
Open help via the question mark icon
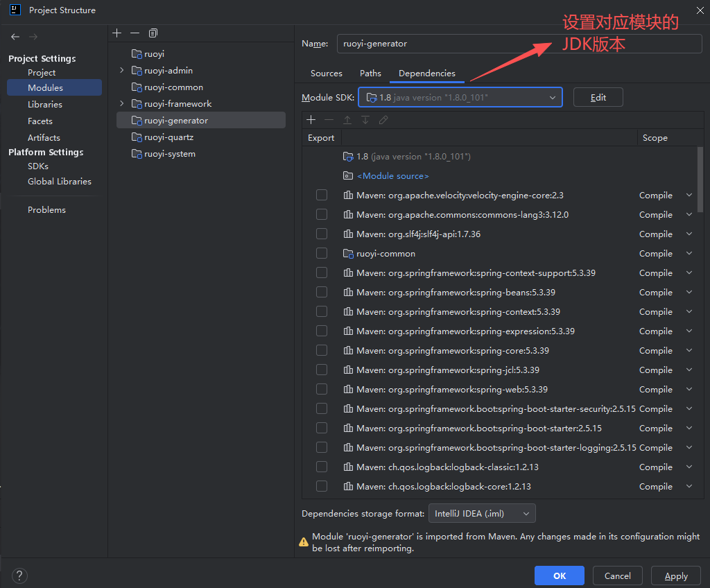coord(19,576)
